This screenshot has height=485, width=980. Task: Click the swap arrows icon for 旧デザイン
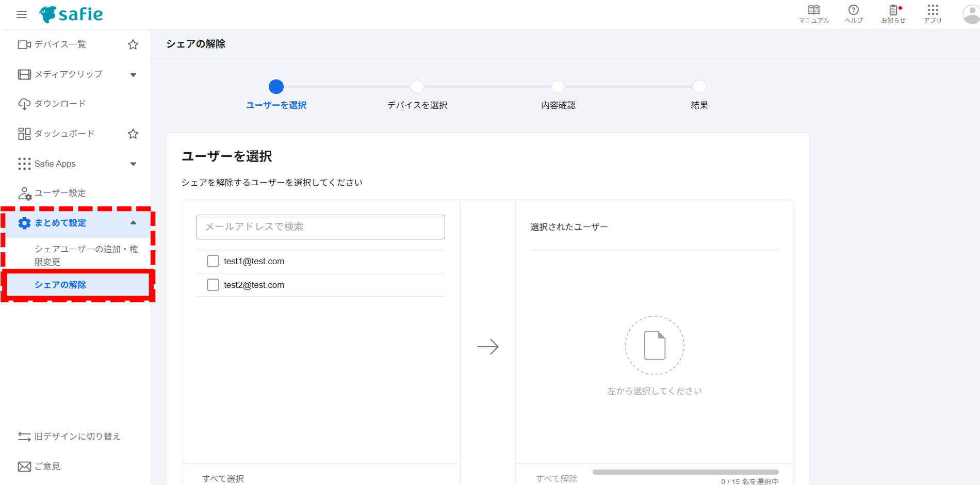click(x=24, y=437)
